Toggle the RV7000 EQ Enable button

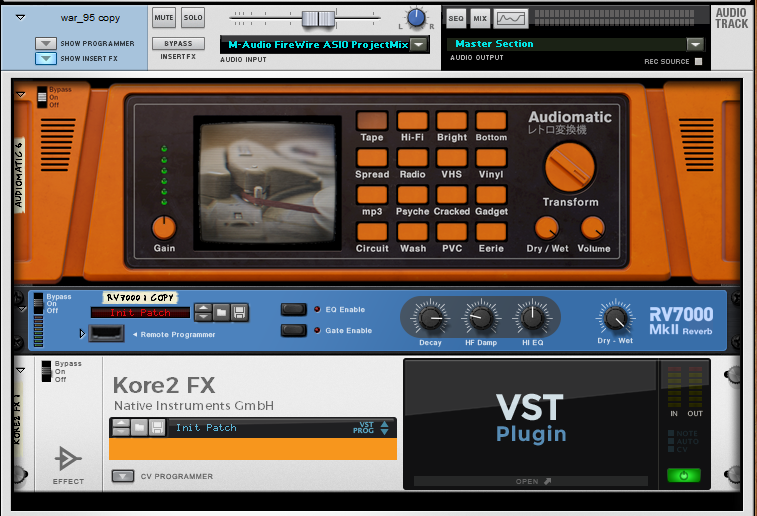293,310
